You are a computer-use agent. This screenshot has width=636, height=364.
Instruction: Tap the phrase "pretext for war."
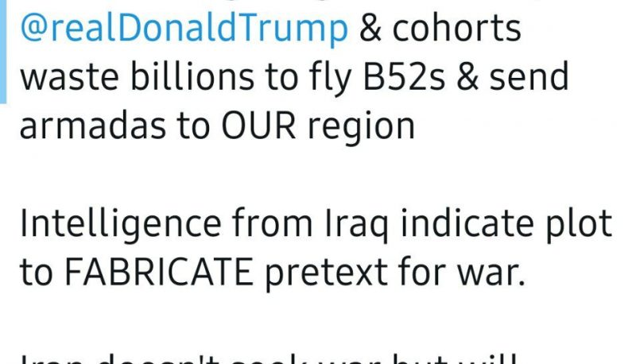[395, 273]
